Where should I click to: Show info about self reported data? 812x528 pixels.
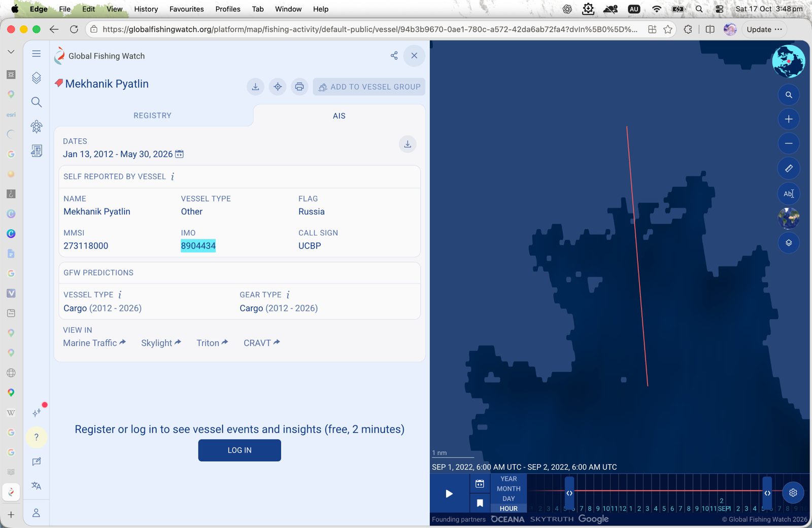click(x=173, y=177)
